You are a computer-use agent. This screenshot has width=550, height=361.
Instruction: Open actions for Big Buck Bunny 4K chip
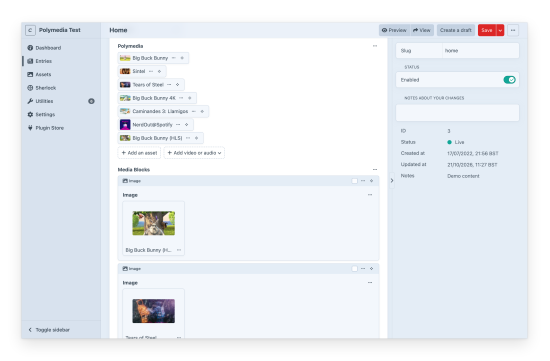181,98
